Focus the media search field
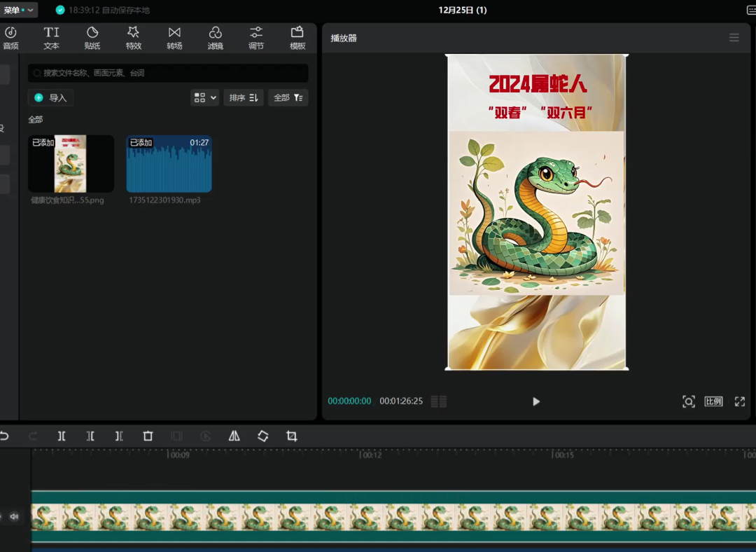Screen dimensions: 756x552 (168, 73)
